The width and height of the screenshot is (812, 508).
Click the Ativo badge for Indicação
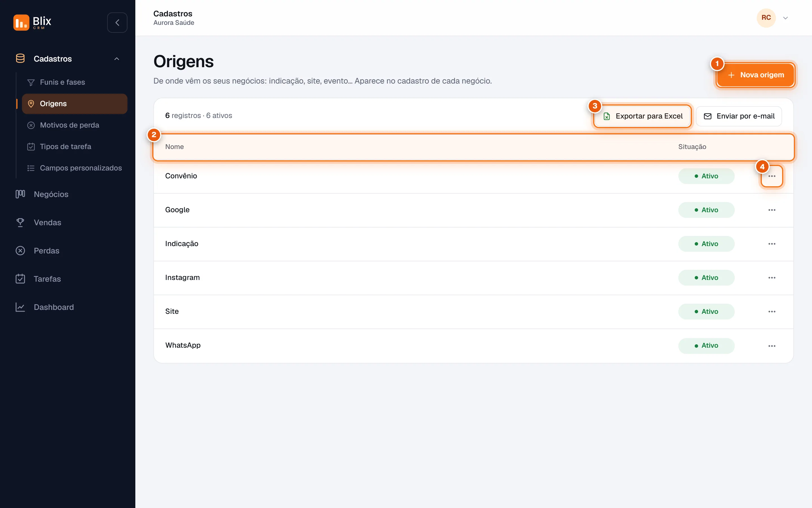coord(706,244)
